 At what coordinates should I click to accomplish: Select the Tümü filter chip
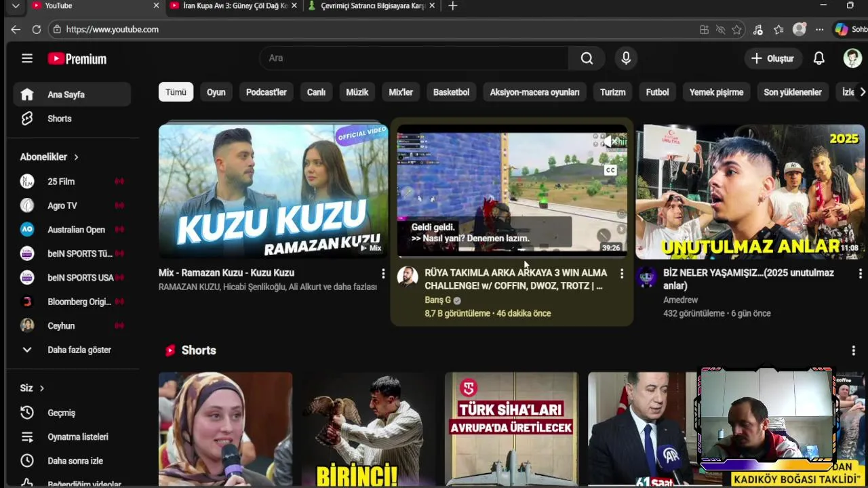[176, 92]
